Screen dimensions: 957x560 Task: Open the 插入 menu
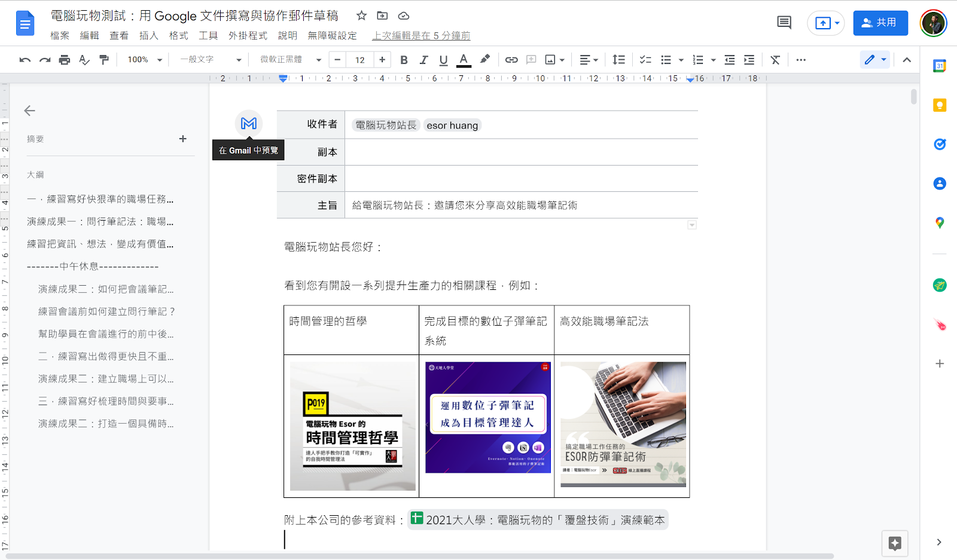pyautogui.click(x=149, y=36)
